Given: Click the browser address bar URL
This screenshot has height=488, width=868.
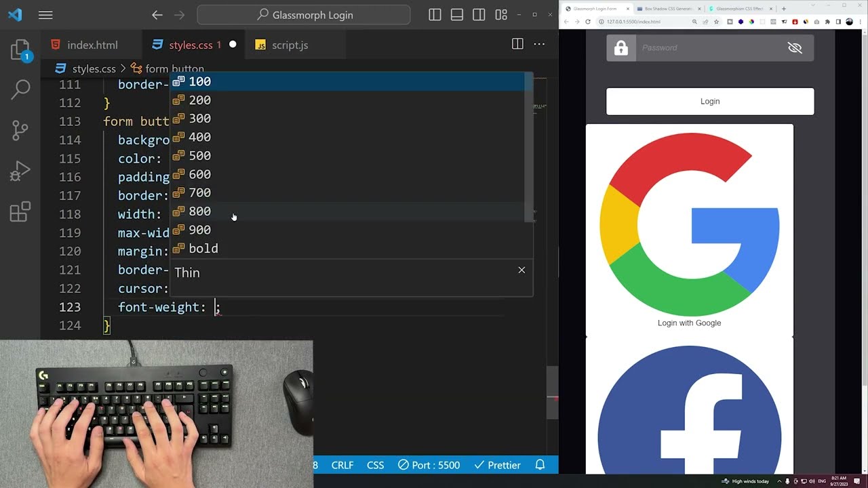Looking at the screenshot, I should click(633, 22).
